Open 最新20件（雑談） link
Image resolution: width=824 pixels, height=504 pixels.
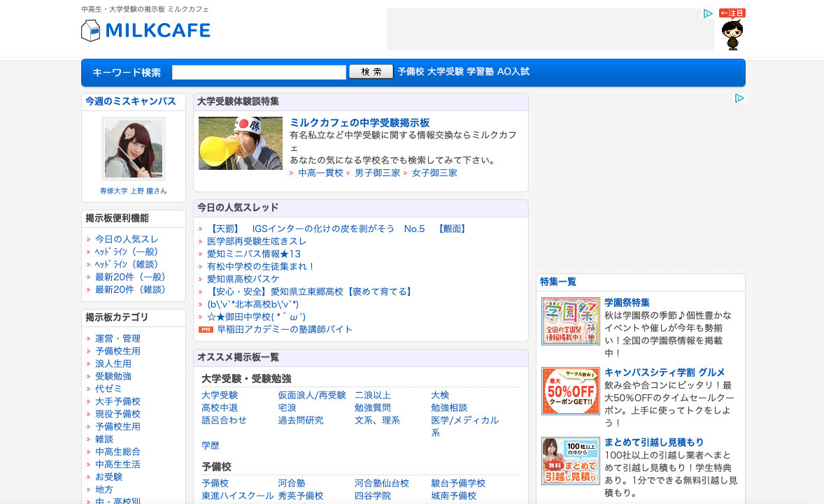pyautogui.click(x=130, y=290)
